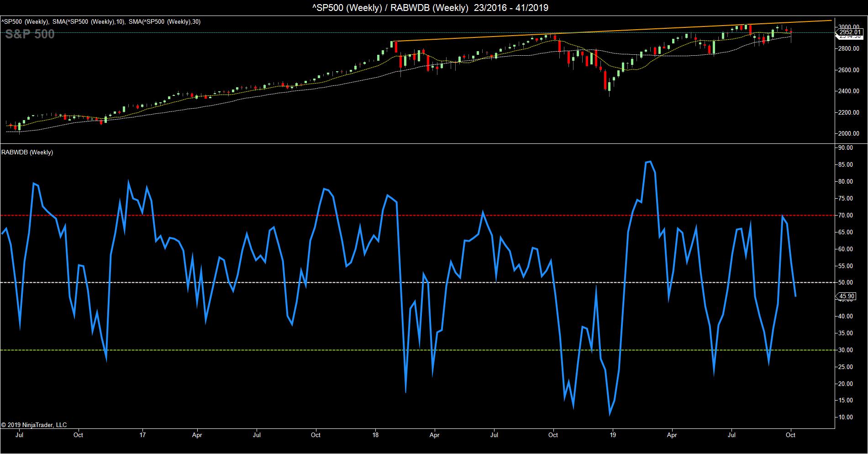Image resolution: width=868 pixels, height=454 pixels.
Task: Select the orange trendline above price highs
Action: click(594, 31)
